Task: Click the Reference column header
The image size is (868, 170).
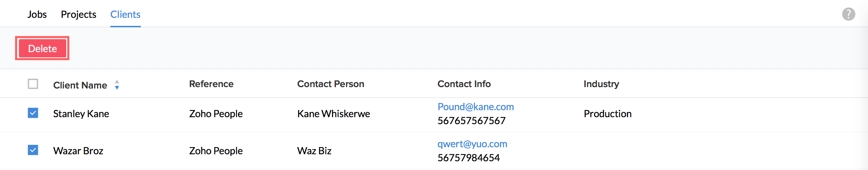Action: coord(211,84)
